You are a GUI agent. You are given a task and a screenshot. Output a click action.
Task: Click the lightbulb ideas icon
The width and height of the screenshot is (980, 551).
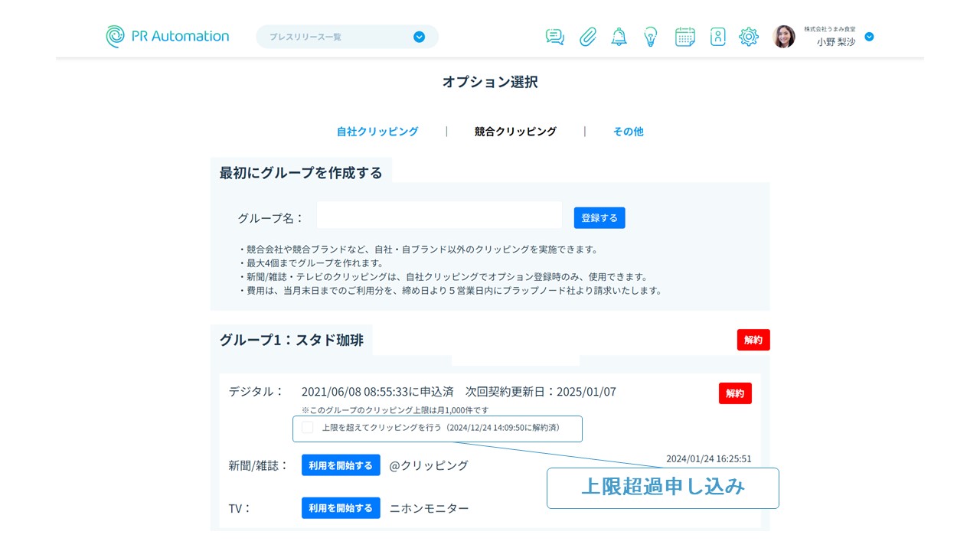click(651, 37)
